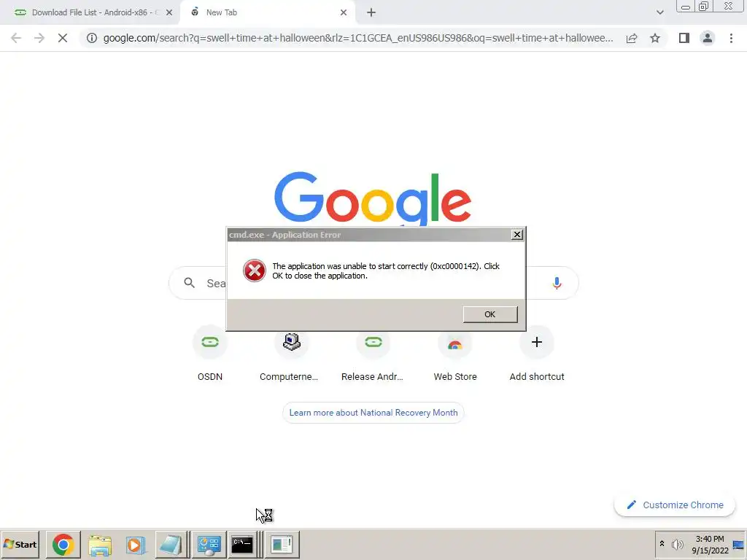Show hidden system tray icons
Viewport: 747px width, 560px height.
tap(662, 543)
